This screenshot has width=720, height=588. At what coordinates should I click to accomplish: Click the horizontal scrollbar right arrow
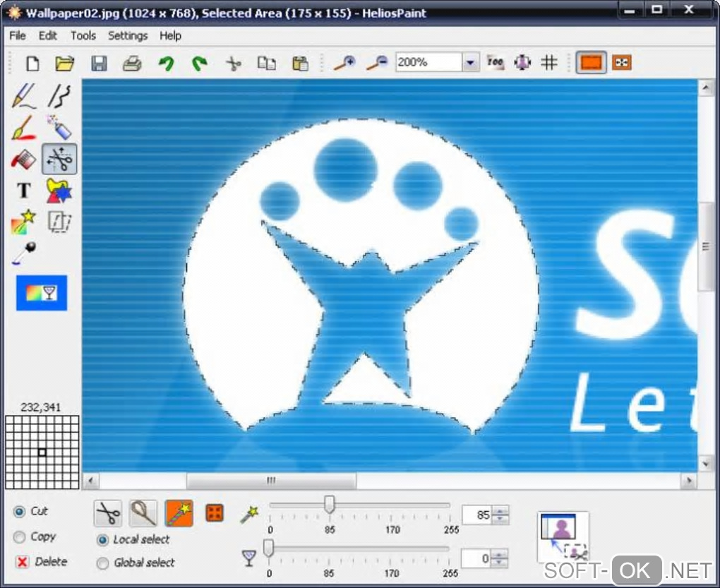(x=688, y=481)
